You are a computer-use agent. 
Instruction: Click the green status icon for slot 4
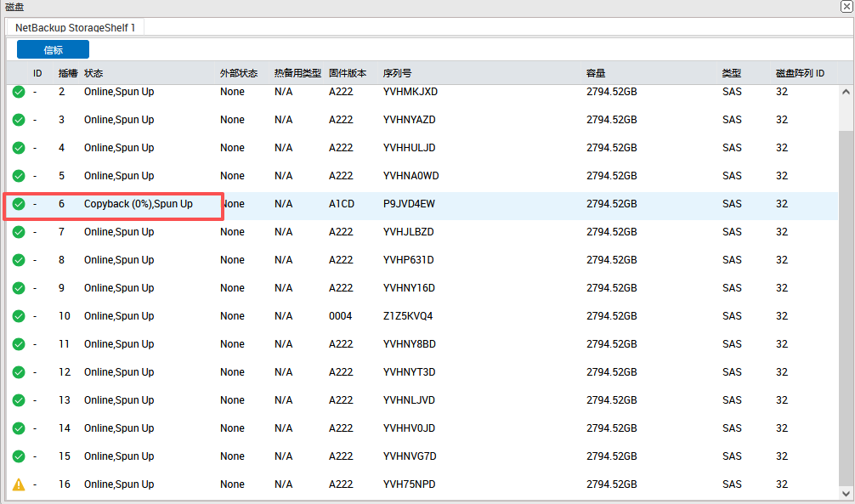[x=18, y=148]
